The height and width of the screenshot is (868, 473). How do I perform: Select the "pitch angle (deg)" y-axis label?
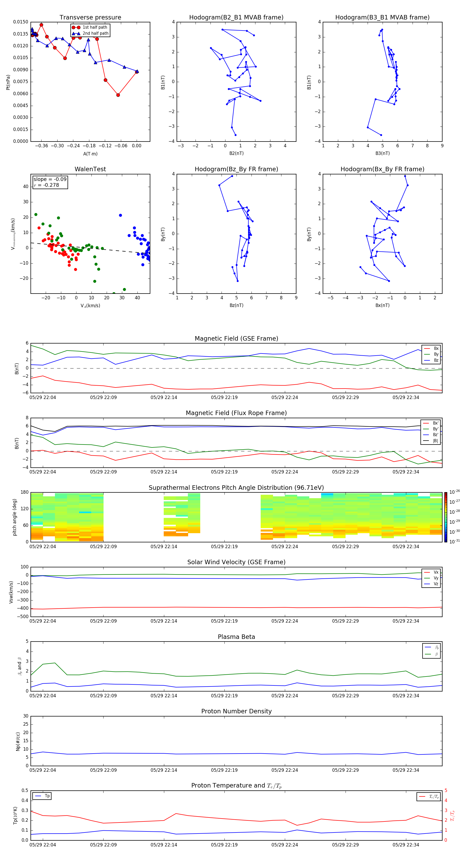pos(14,517)
